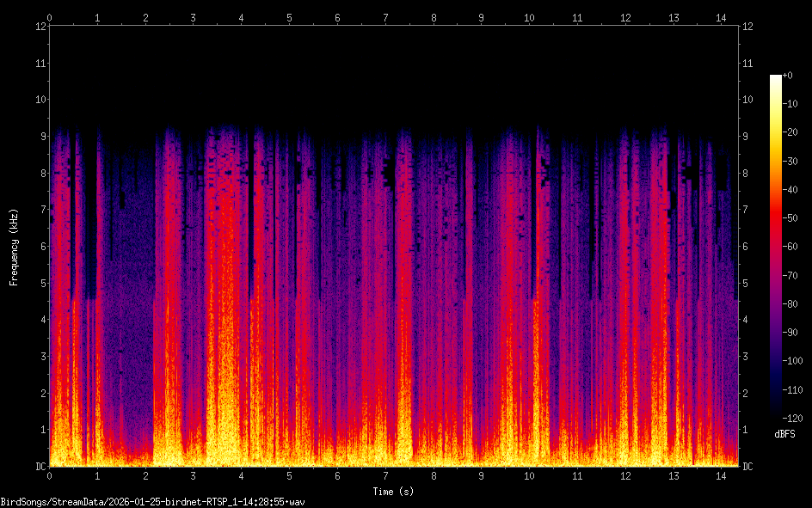
Task: Select the 10 second tick on top time axis
Action: click(529, 17)
